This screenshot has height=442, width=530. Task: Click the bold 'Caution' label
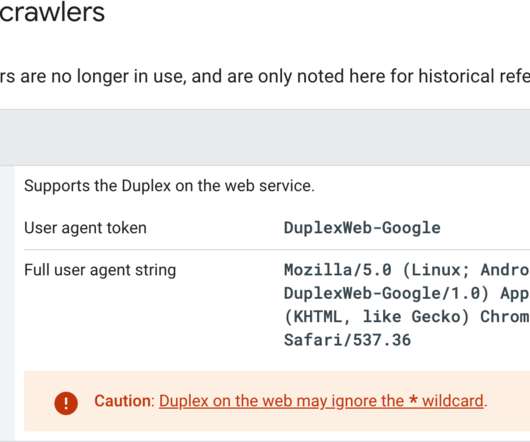click(124, 401)
